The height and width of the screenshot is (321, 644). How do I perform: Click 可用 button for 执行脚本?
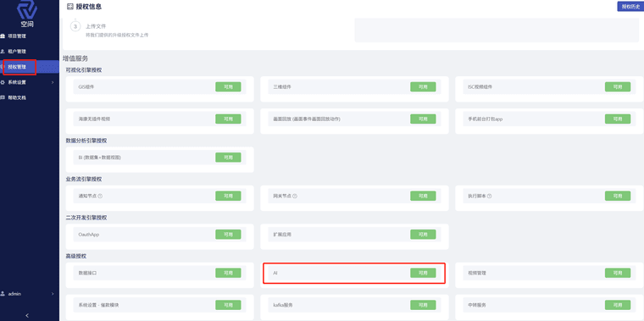click(617, 196)
